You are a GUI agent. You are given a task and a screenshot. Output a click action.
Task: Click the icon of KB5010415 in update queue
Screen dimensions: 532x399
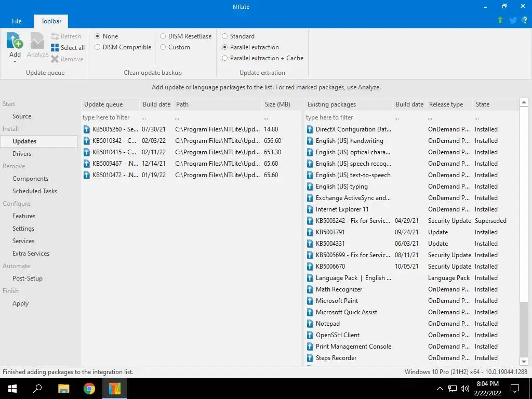87,152
